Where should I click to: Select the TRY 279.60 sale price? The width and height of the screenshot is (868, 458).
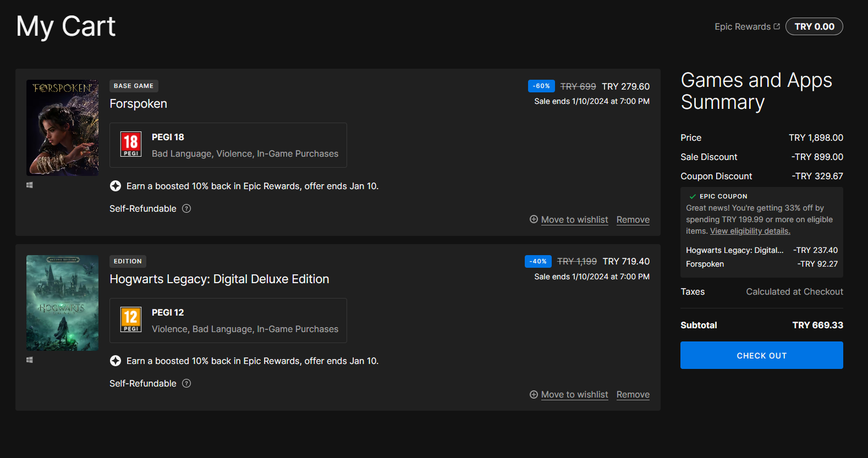(x=626, y=86)
